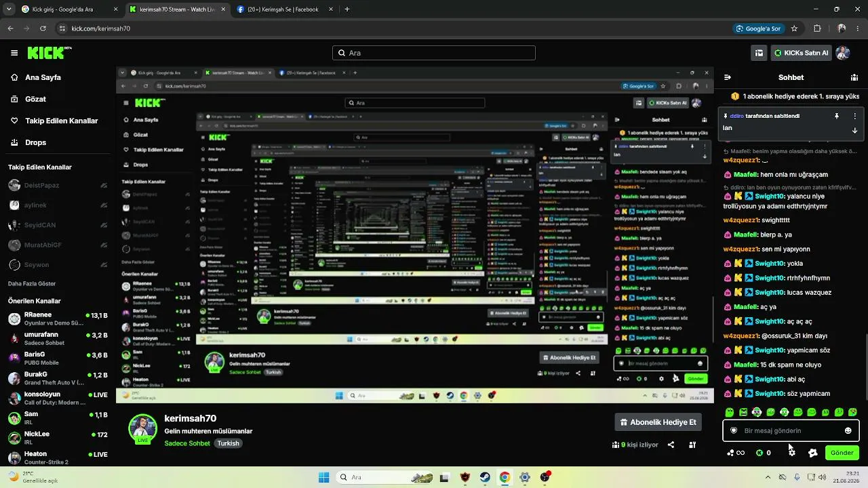Click kerimsah70's live profile avatar

pos(142,428)
